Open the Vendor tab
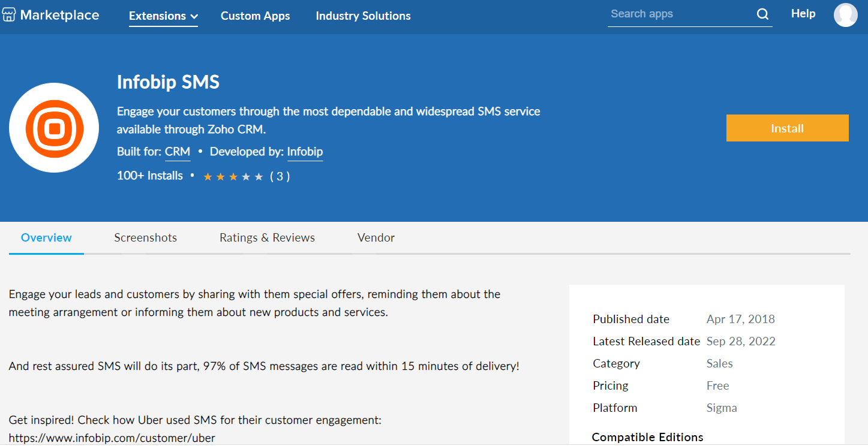Viewport: 868px width, 446px height. click(376, 238)
